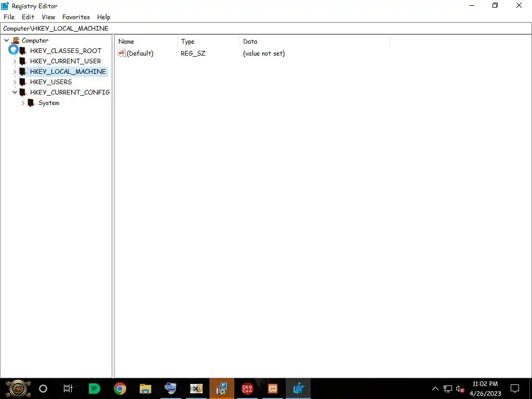
Task: Open the Action Center notifications icon
Action: pos(515,389)
